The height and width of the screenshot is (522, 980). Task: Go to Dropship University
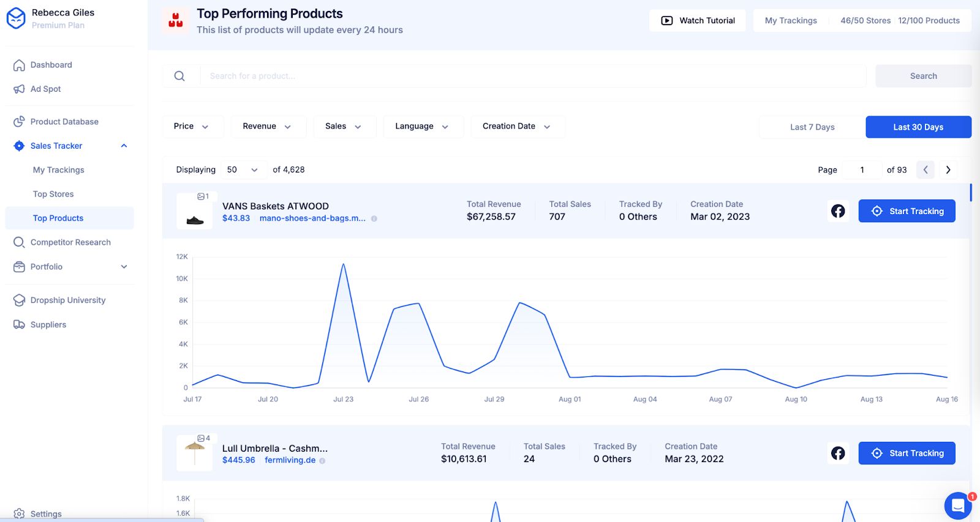pyautogui.click(x=67, y=300)
